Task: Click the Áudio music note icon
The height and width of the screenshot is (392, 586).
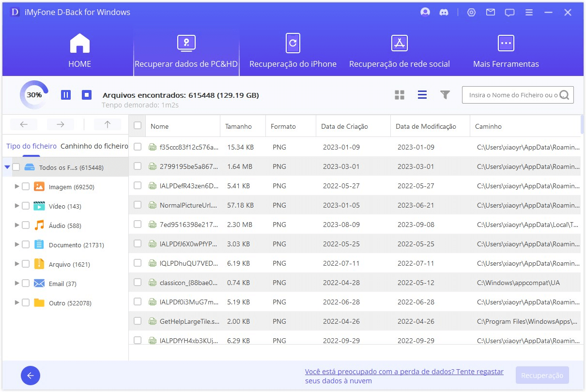Action: 39,226
